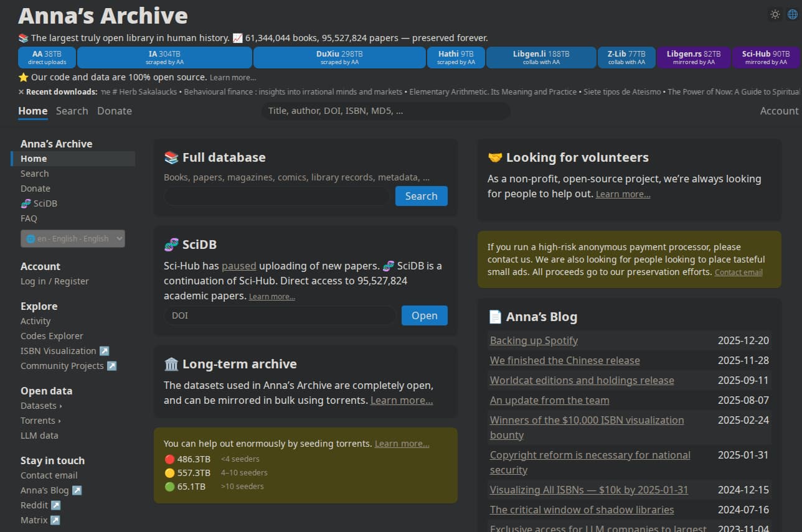This screenshot has height=532, width=802.
Task: Focus the top Title, author, DOI search box
Action: (x=385, y=111)
